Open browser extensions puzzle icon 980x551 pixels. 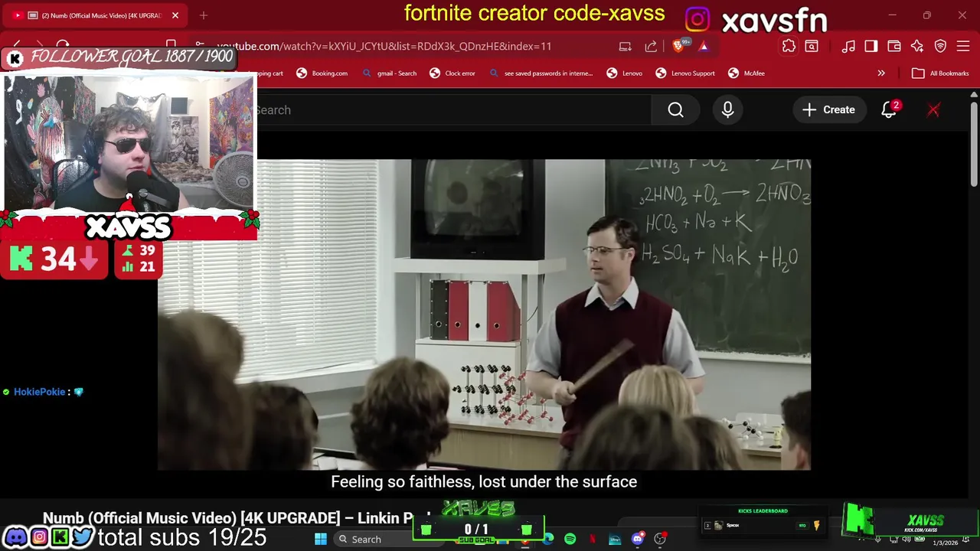tap(789, 46)
